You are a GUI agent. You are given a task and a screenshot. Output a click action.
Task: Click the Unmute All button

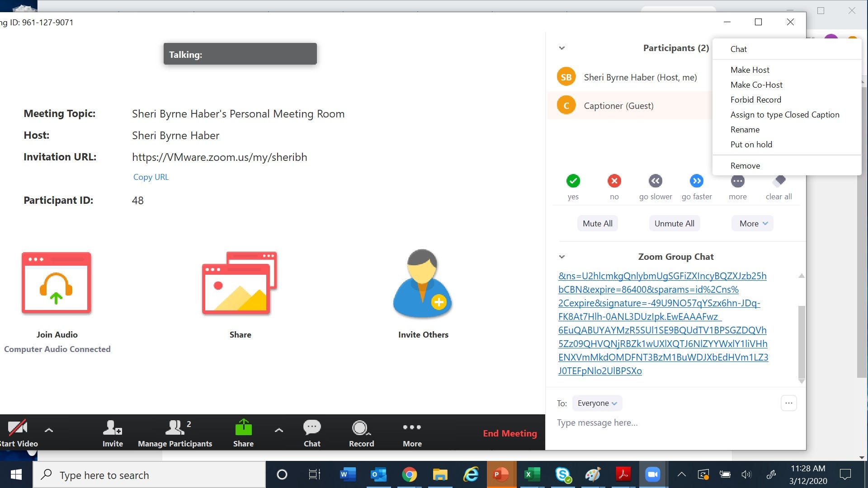coord(675,223)
